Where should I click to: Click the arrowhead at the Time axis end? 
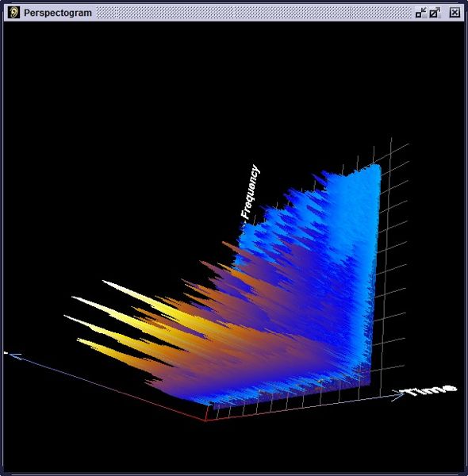point(398,395)
